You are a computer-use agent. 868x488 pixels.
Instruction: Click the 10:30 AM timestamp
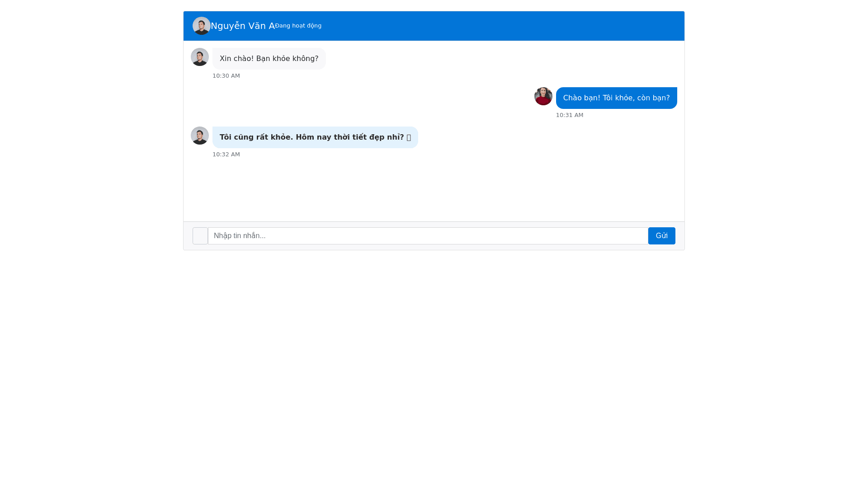click(x=226, y=76)
